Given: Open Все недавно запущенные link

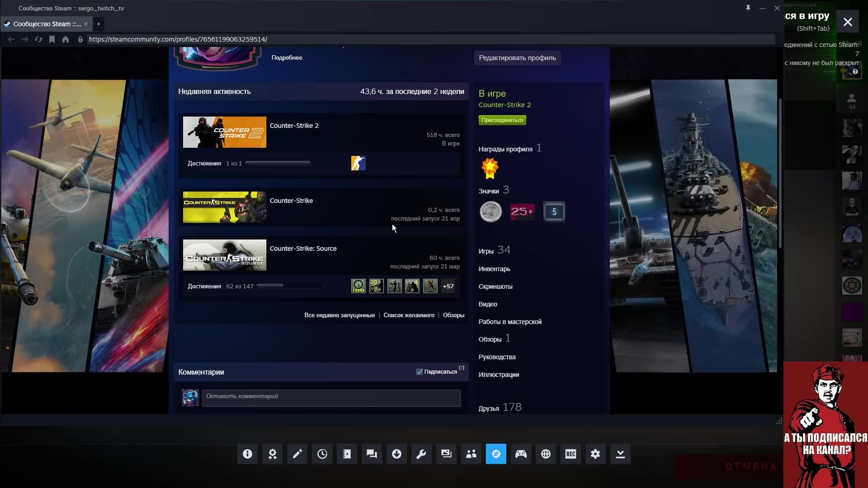Looking at the screenshot, I should [340, 315].
